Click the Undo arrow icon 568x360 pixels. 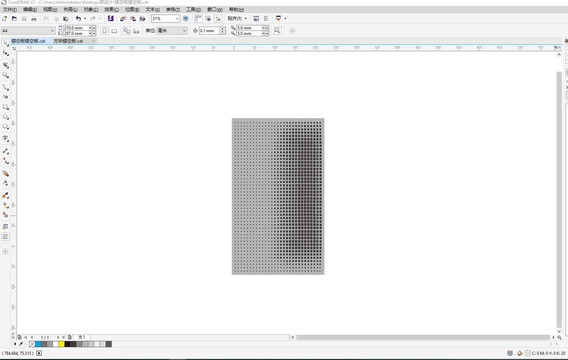(78, 18)
